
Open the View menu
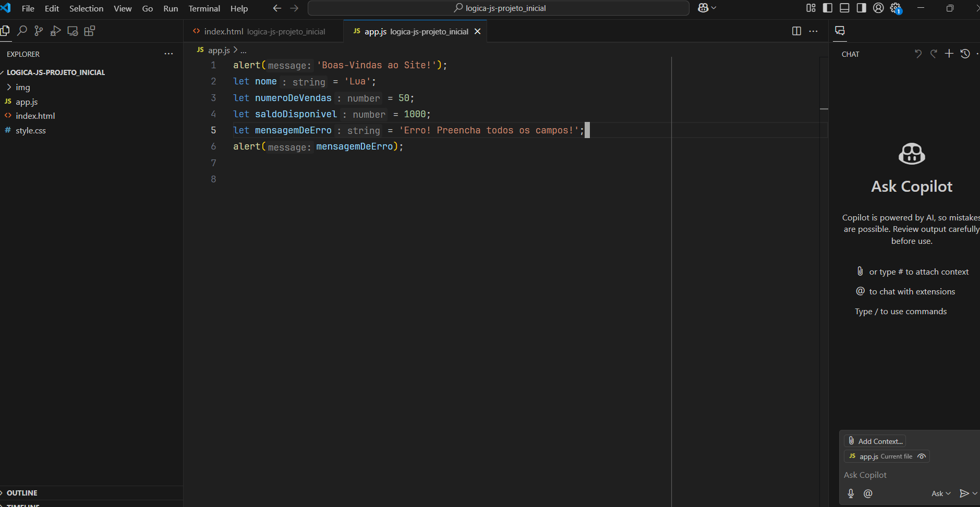[x=123, y=8]
